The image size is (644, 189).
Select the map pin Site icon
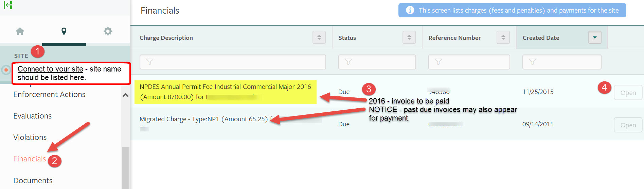point(64,31)
